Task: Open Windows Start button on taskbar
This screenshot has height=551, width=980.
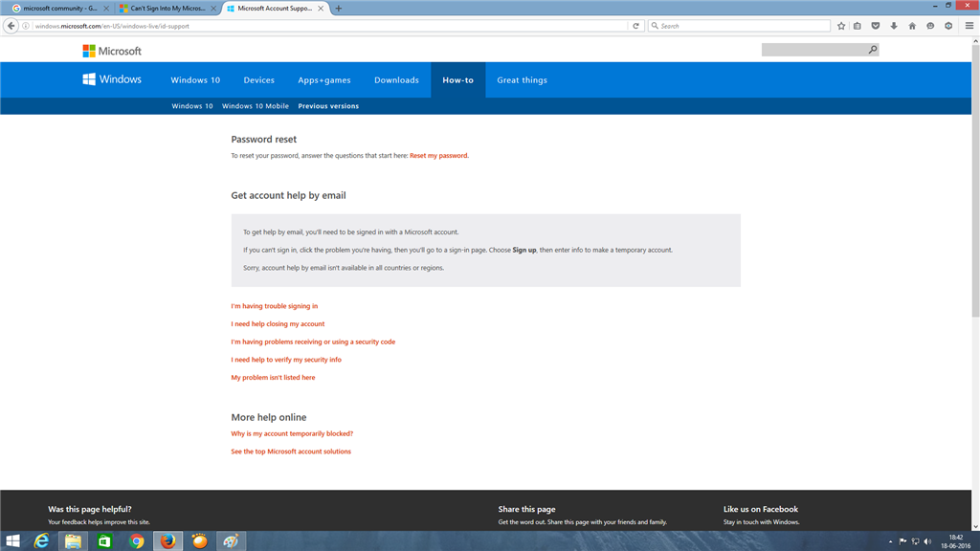Action: point(12,541)
